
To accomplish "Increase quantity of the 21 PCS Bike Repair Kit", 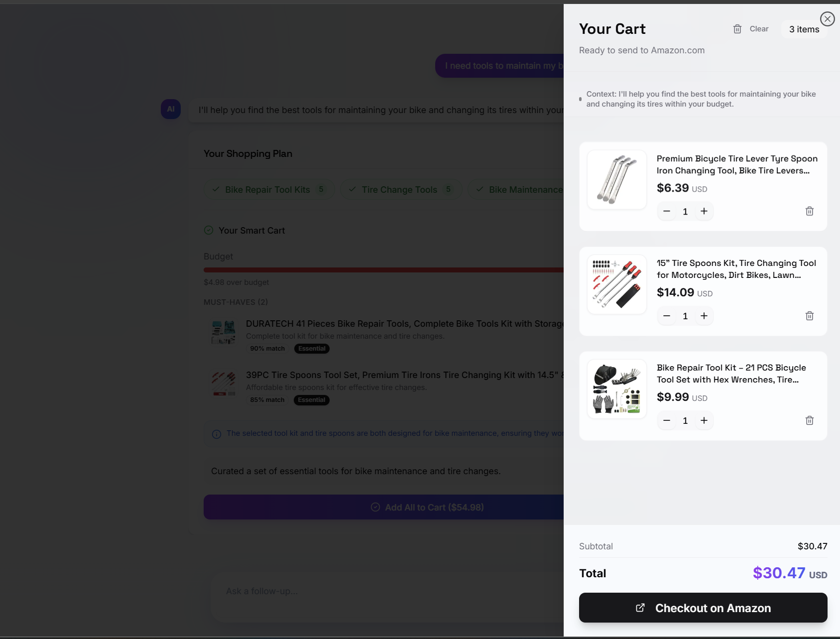I will [704, 420].
